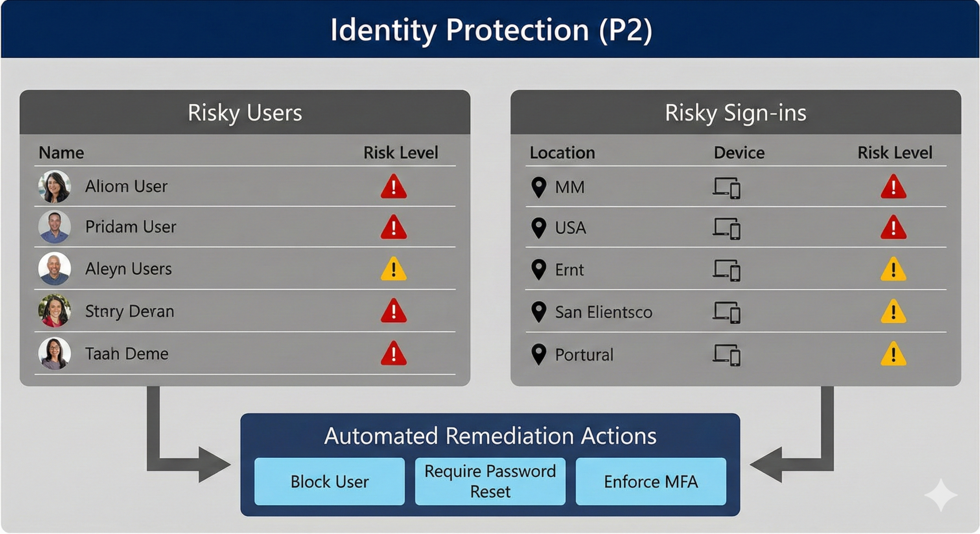This screenshot has width=980, height=534.
Task: Click red risk icon for Aliom User
Action: [x=394, y=187]
